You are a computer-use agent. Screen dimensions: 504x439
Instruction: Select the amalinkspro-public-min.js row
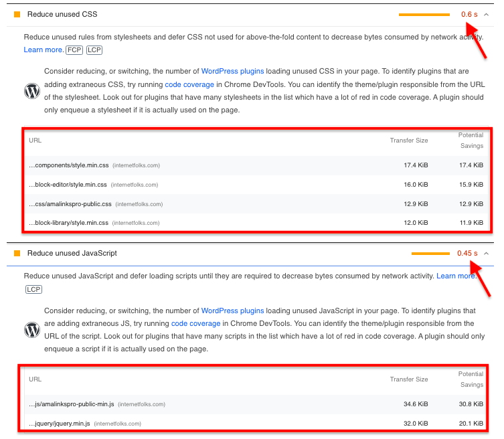256,404
